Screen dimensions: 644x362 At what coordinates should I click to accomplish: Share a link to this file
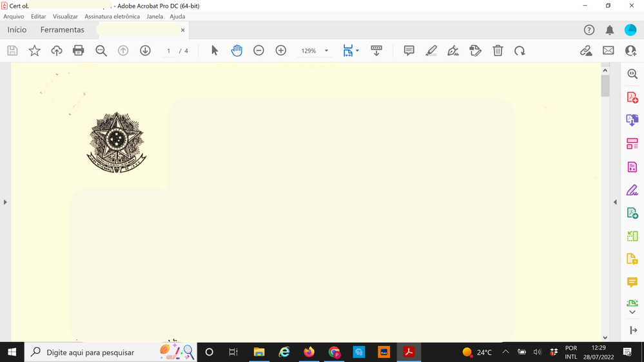pyautogui.click(x=586, y=50)
